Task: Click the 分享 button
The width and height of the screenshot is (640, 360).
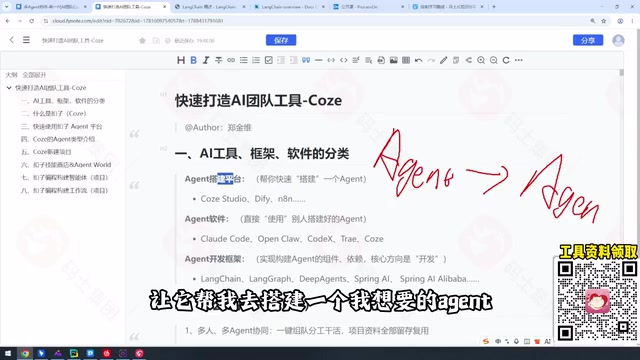Action: pos(588,40)
